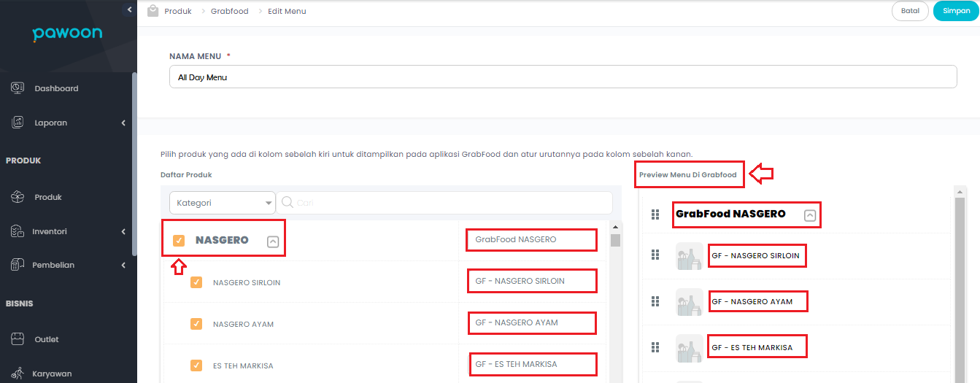Click product thumbnail for GF - NASGERO AYAM
The height and width of the screenshot is (383, 980).
point(689,301)
